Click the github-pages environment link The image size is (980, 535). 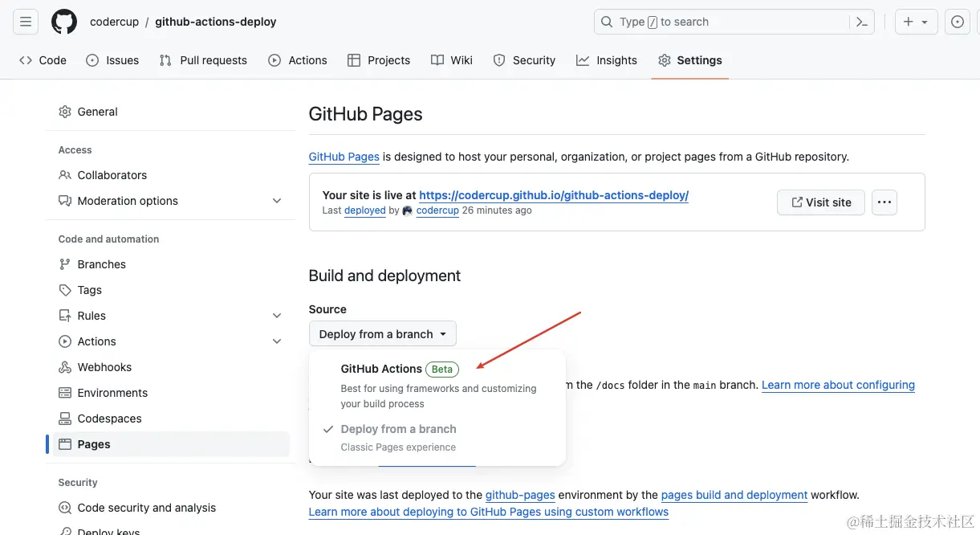[520, 495]
